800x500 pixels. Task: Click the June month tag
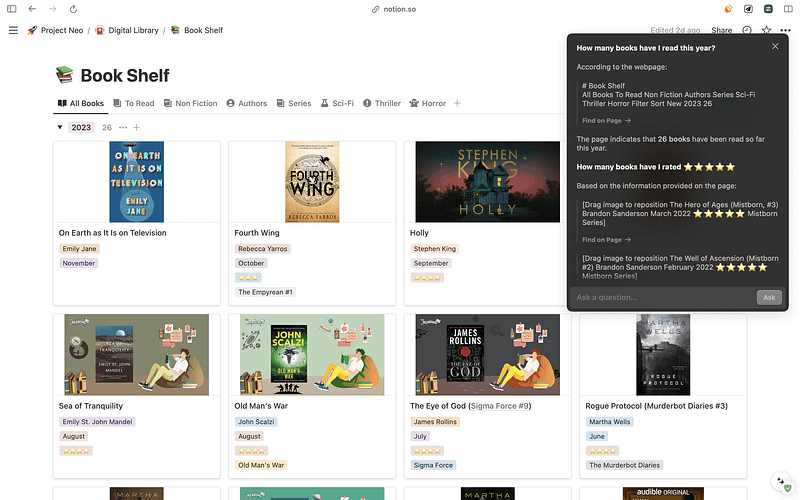(x=597, y=436)
